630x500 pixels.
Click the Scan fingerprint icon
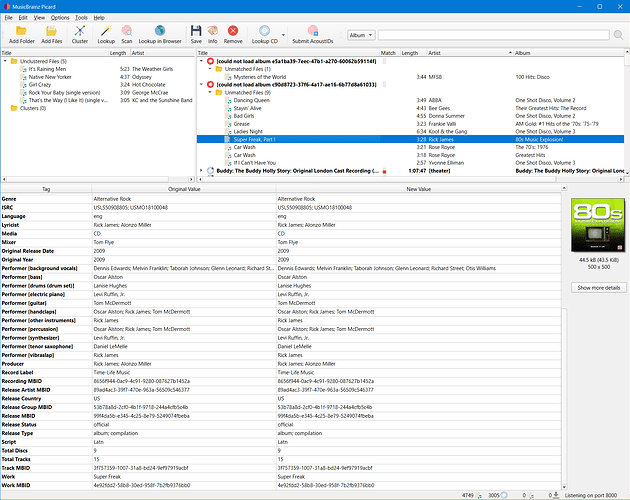[127, 31]
